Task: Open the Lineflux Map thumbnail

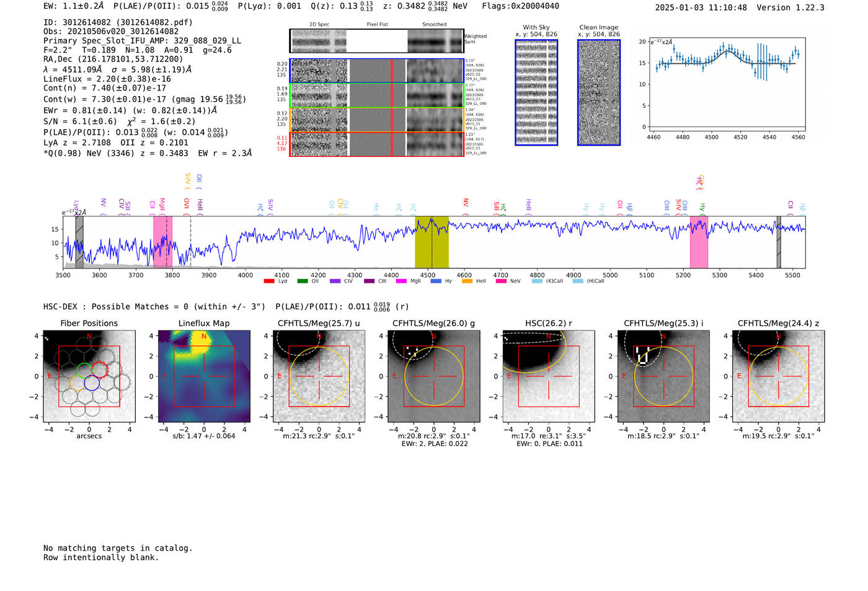Action: pyautogui.click(x=204, y=376)
